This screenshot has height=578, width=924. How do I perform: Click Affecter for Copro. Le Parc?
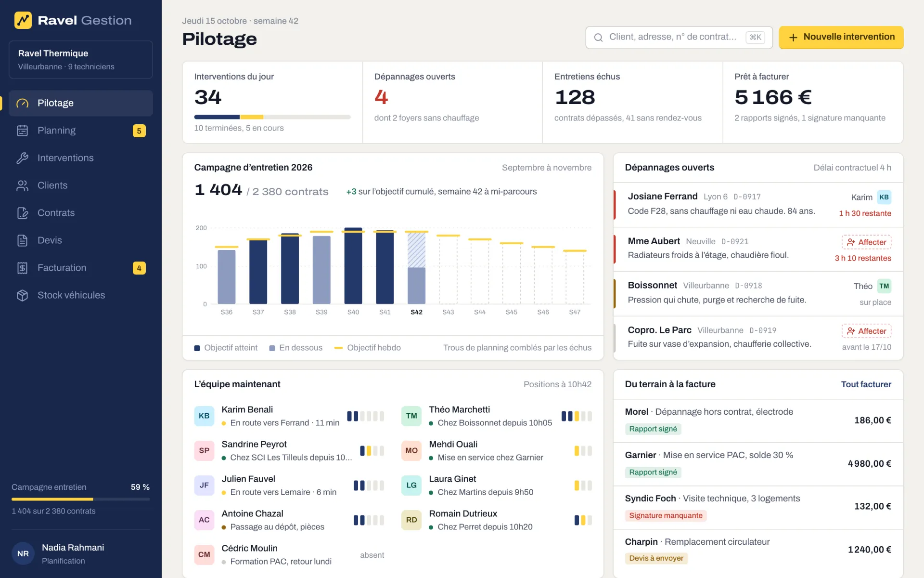866,331
